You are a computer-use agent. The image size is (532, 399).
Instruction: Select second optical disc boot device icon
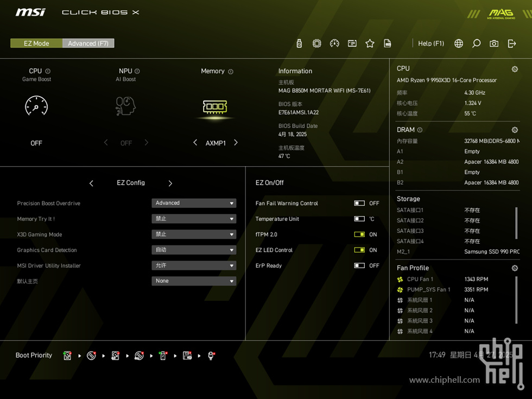point(139,356)
